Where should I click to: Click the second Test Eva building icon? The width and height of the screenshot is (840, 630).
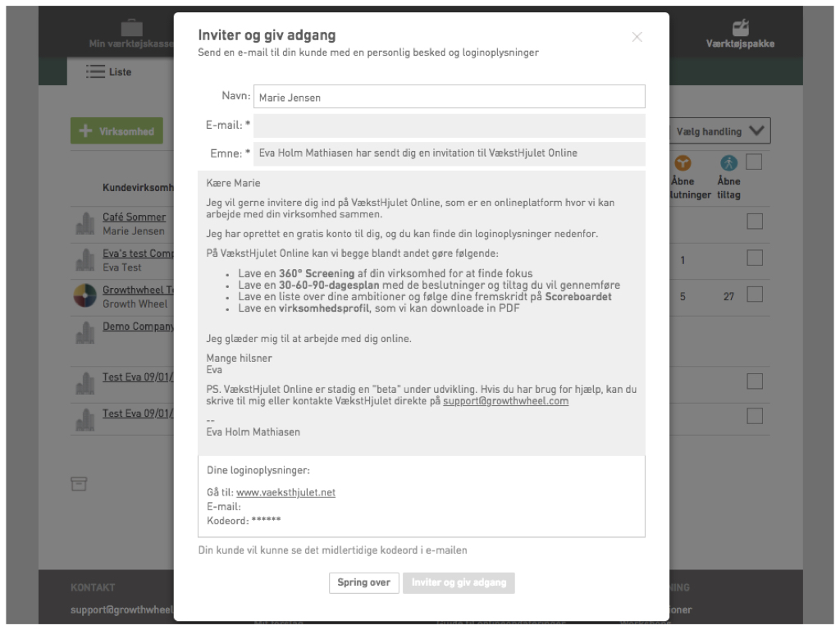tap(84, 420)
